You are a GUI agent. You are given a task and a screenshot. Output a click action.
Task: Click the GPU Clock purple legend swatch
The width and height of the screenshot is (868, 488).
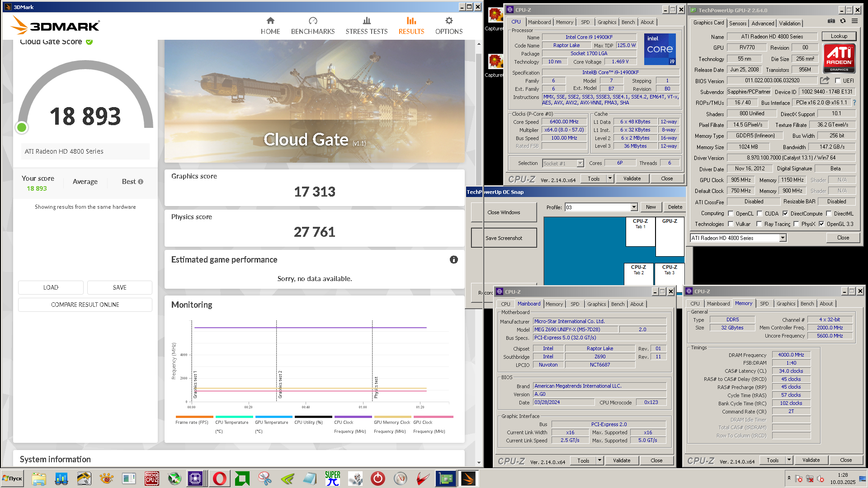tap(433, 417)
